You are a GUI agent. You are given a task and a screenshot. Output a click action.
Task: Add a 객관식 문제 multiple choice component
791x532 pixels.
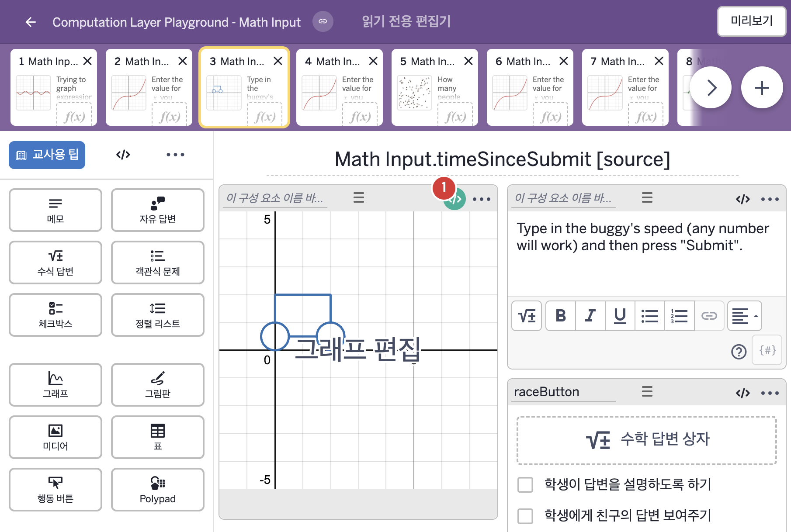158,263
